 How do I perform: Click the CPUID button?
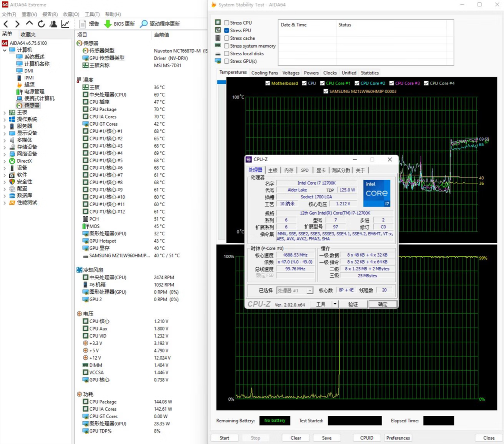[367, 438]
